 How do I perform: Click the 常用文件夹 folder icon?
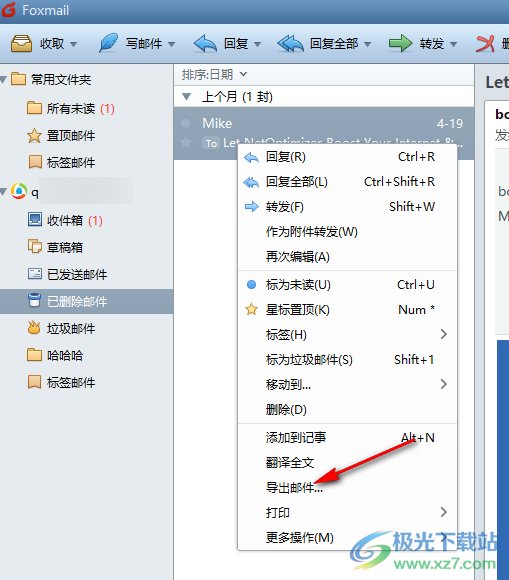[x=18, y=79]
